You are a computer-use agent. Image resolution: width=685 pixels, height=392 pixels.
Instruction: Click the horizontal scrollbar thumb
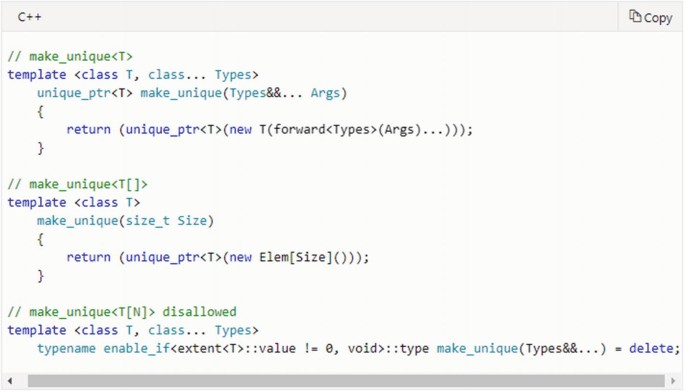[x=346, y=381]
